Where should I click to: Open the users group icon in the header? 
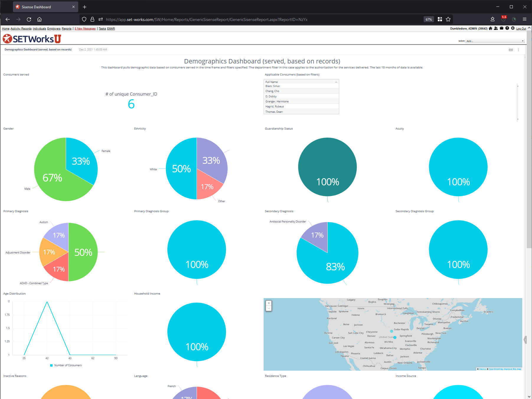click(x=496, y=28)
